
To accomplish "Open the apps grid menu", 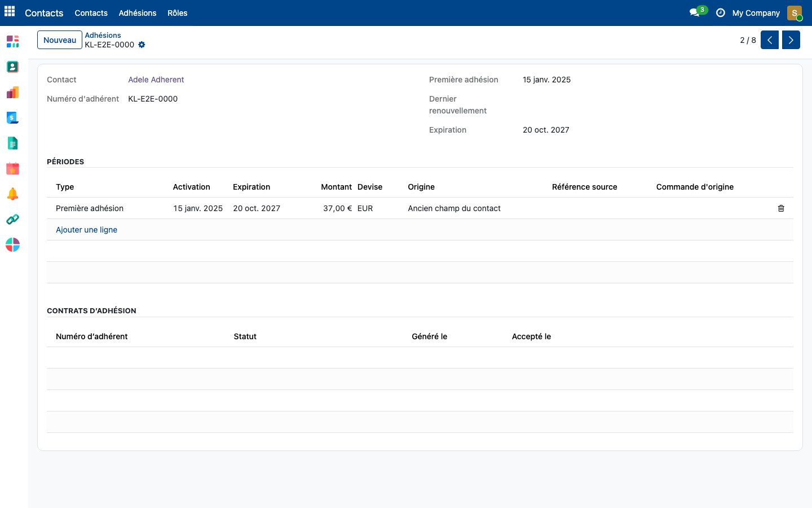I will [10, 11].
